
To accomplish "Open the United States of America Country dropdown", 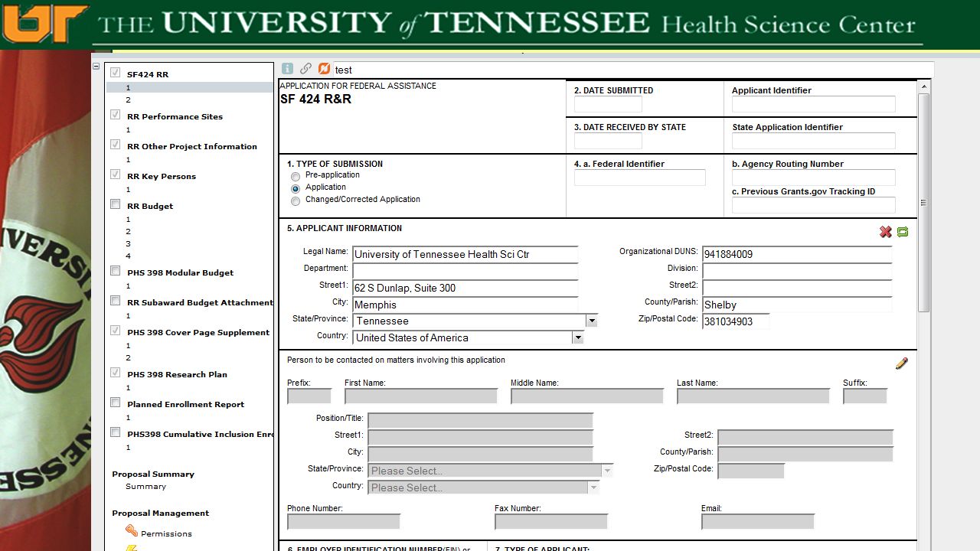I will coord(578,337).
